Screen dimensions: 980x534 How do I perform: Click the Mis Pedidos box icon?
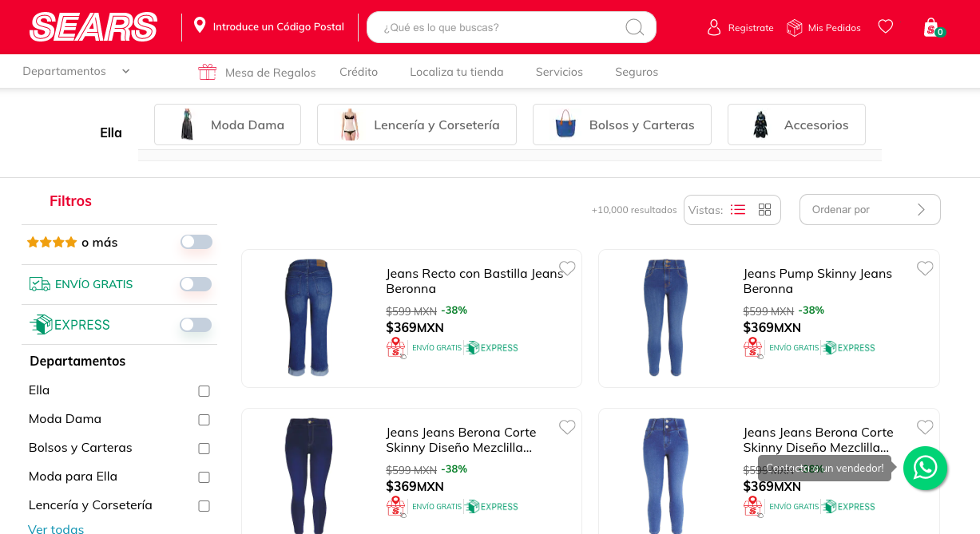[794, 27]
